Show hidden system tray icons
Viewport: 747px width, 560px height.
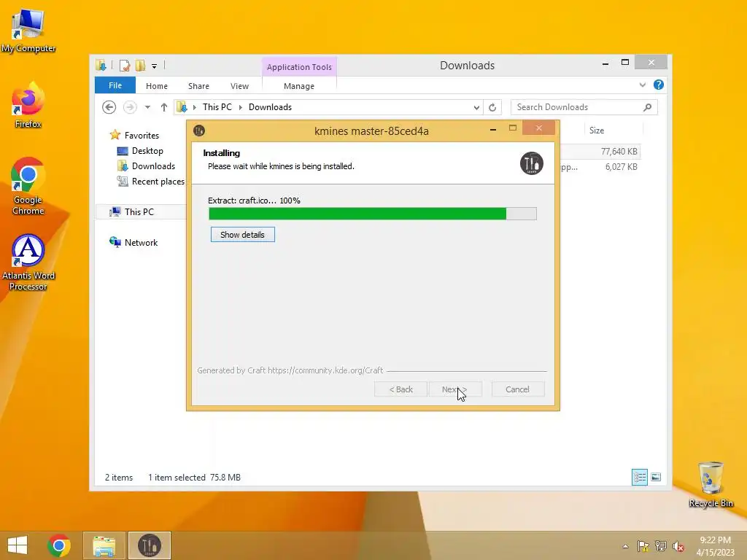tap(625, 546)
